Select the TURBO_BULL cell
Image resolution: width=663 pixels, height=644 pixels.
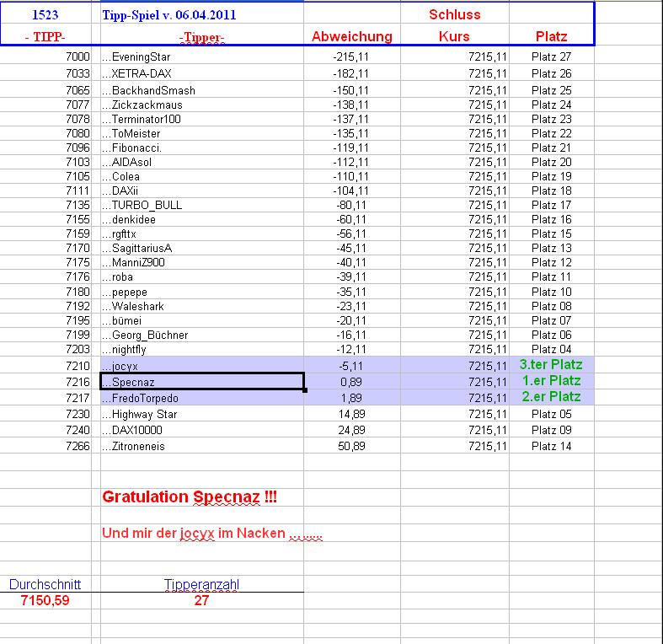(201, 205)
